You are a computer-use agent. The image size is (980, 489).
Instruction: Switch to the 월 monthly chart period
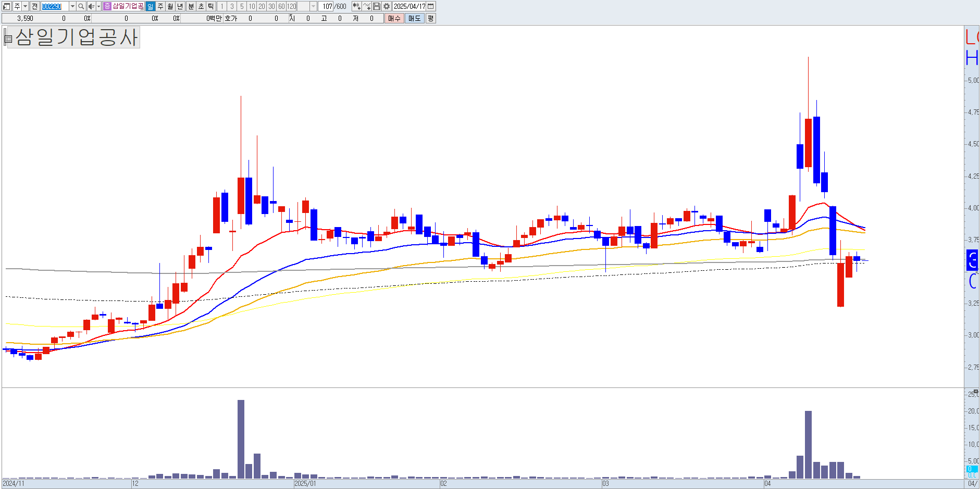tap(170, 6)
